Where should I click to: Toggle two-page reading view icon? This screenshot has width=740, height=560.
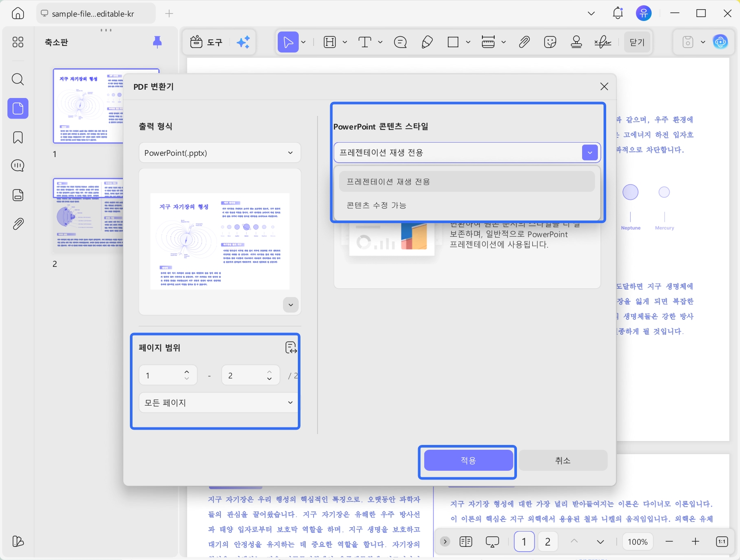pyautogui.click(x=466, y=542)
